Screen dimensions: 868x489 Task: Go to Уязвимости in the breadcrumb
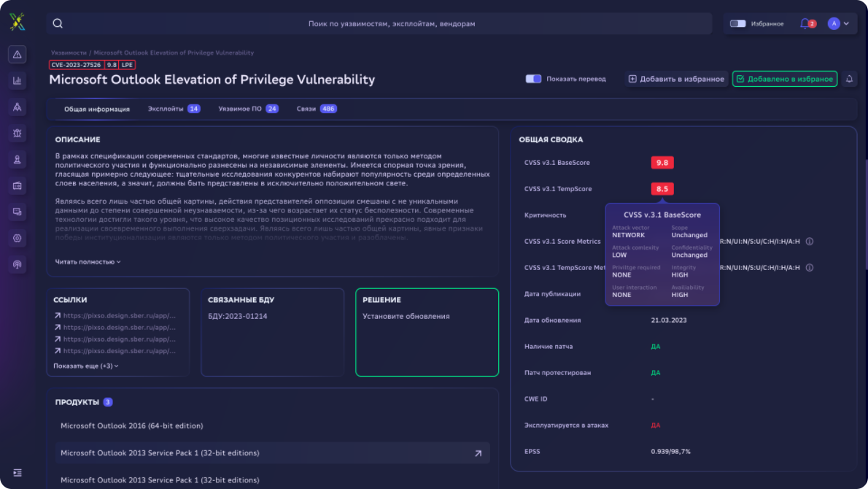pos(69,53)
